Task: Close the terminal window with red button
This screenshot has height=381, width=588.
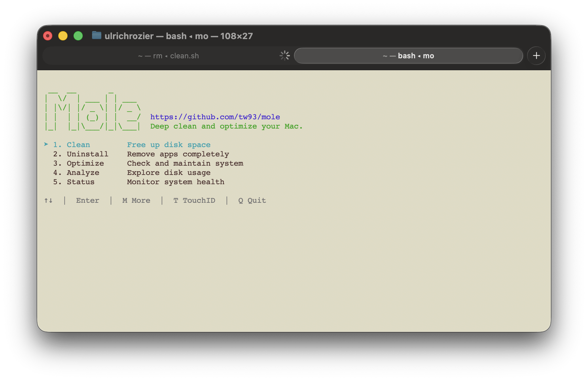Action: pyautogui.click(x=48, y=36)
